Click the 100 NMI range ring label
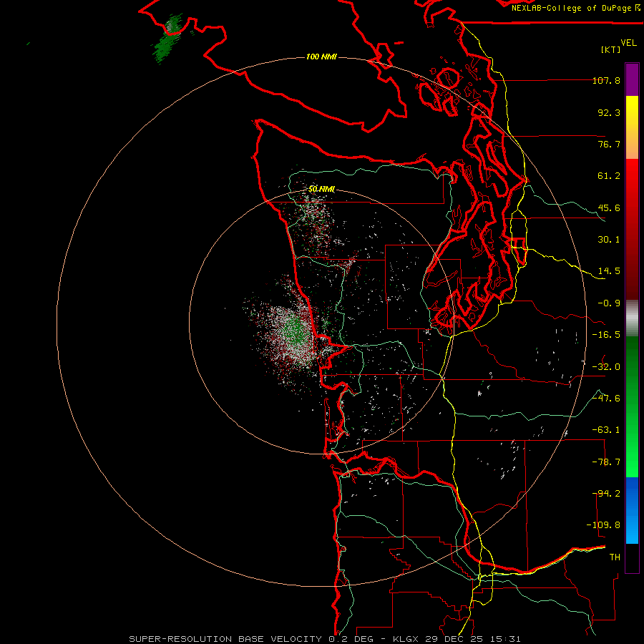 tap(321, 57)
